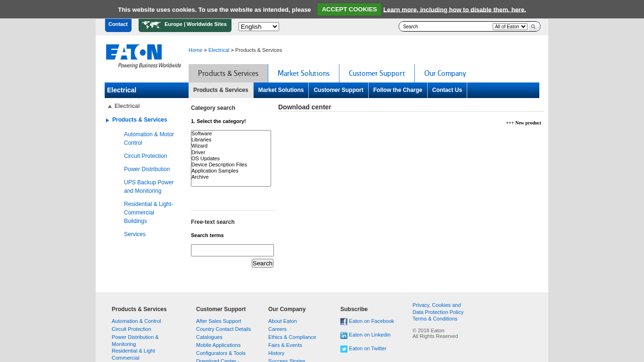Open the All of Eaton scope dropdown
The height and width of the screenshot is (362, 644).
tap(510, 27)
